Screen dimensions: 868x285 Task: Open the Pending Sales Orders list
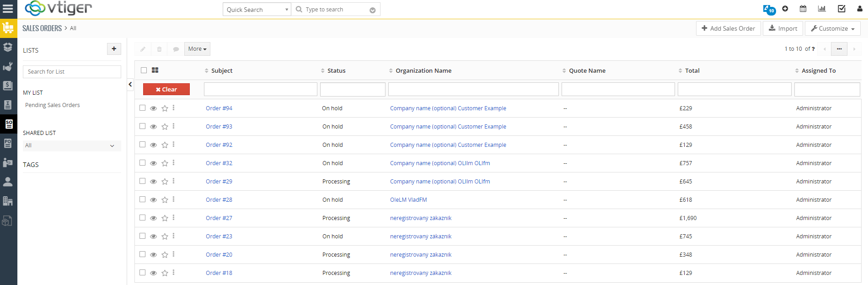pyautogui.click(x=53, y=105)
